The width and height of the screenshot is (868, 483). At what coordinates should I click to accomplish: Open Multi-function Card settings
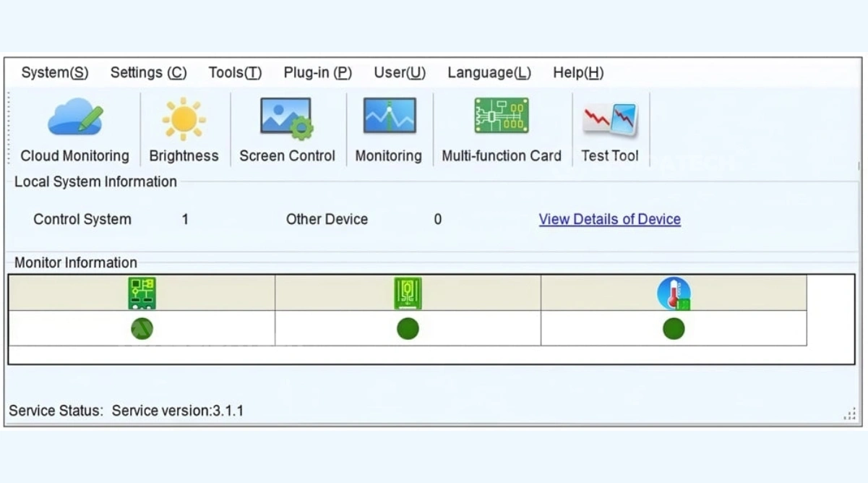coord(502,129)
